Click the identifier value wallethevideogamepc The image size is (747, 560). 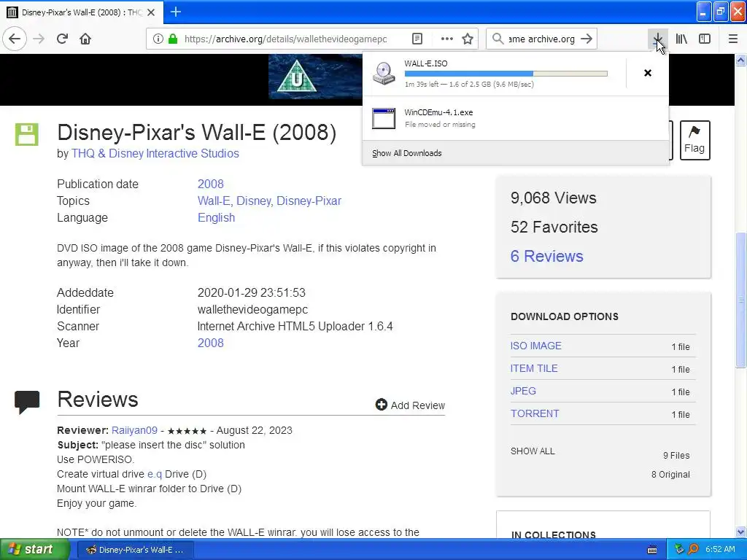click(x=252, y=309)
